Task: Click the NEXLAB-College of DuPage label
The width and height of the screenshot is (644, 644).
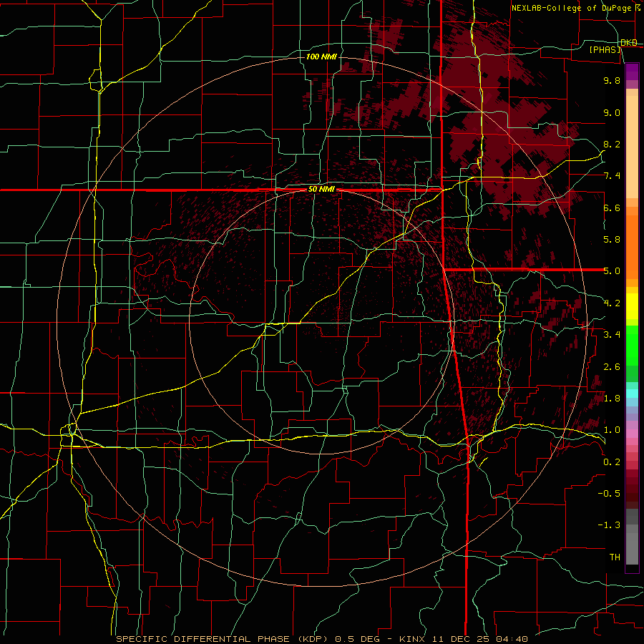Action: tap(571, 8)
